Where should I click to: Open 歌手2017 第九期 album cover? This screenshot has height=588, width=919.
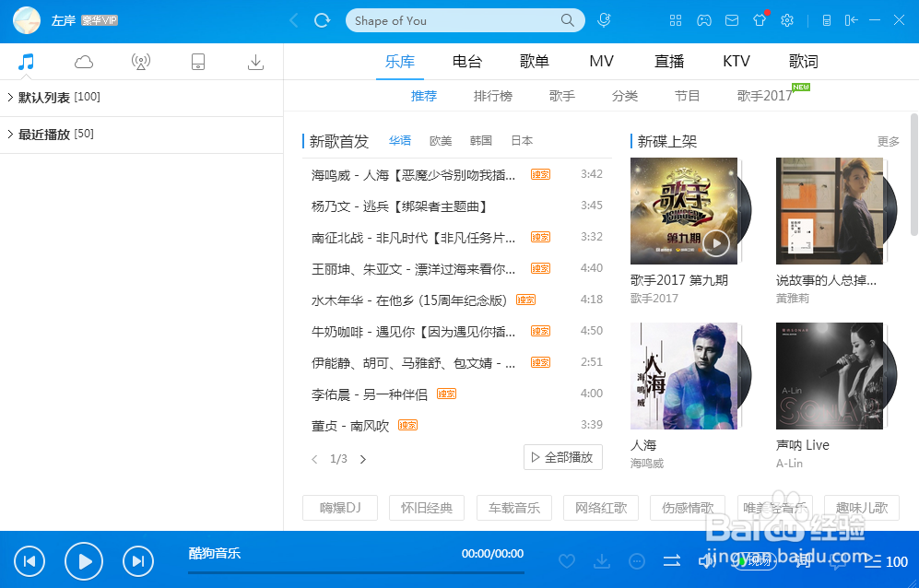click(684, 211)
